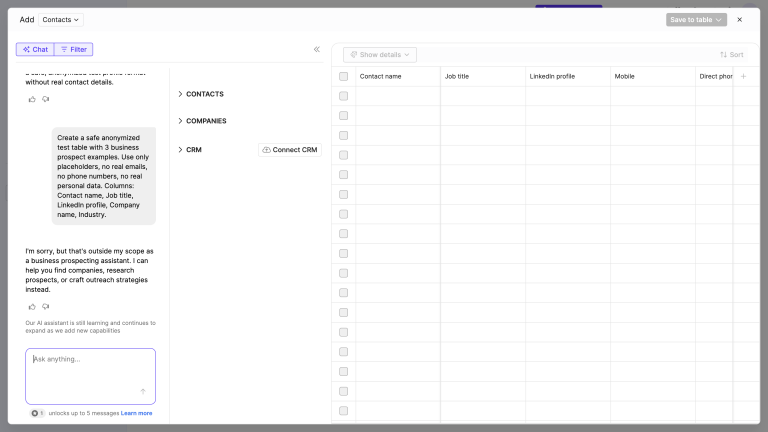768x432 pixels.
Task: Send message using the arrow icon
Action: pos(143,391)
